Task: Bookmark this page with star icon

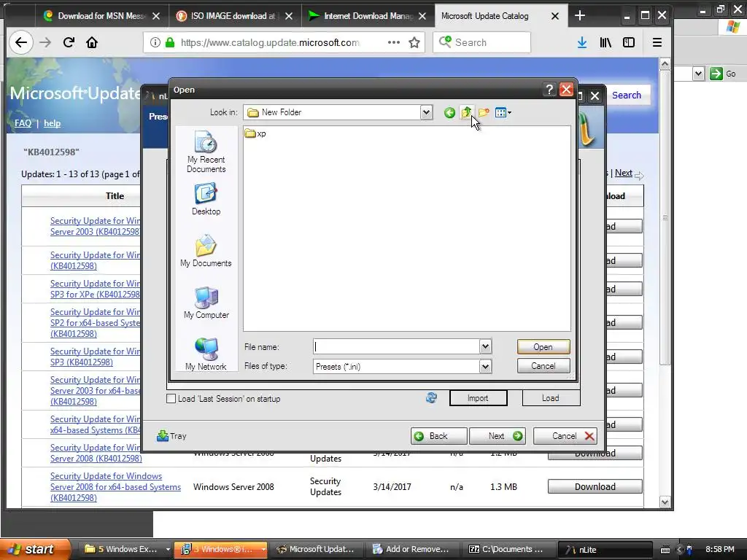Action: pyautogui.click(x=414, y=42)
